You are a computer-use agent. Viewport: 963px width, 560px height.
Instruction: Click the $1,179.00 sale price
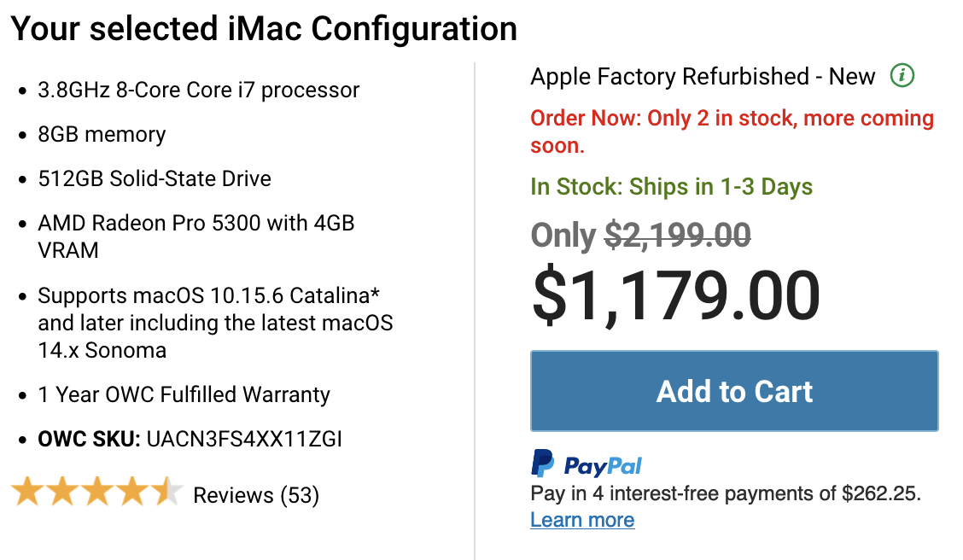[x=675, y=296]
